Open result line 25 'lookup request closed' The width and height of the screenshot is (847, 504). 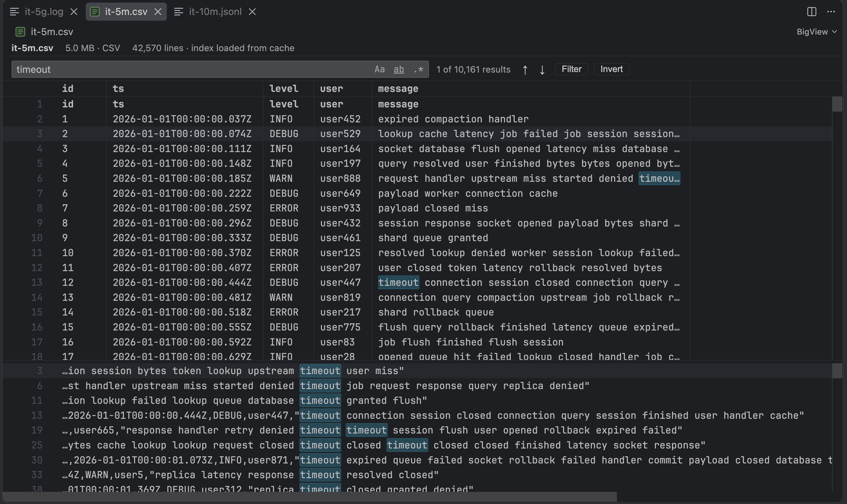[x=417, y=445]
